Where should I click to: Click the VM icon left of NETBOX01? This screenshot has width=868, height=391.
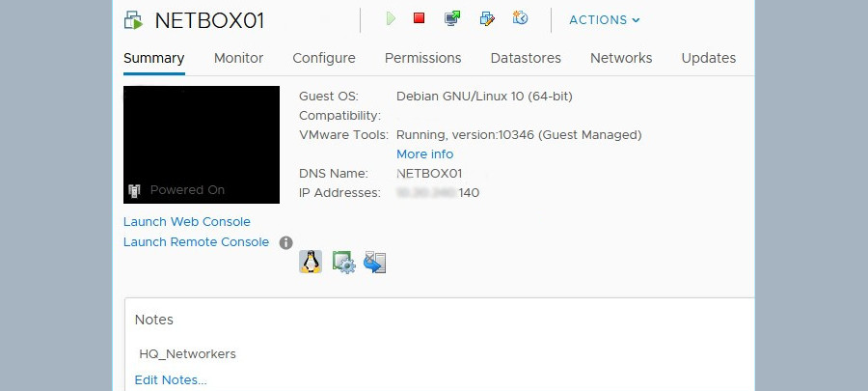click(134, 20)
